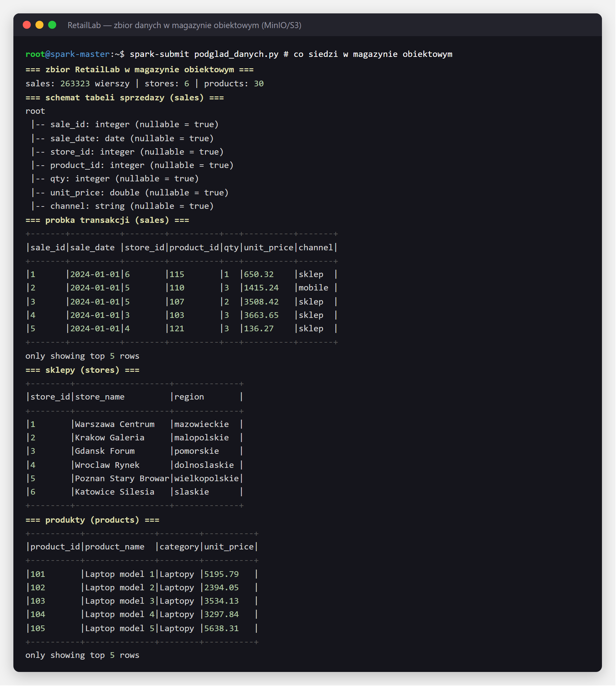Click the 'store_name' column header

tap(100, 397)
